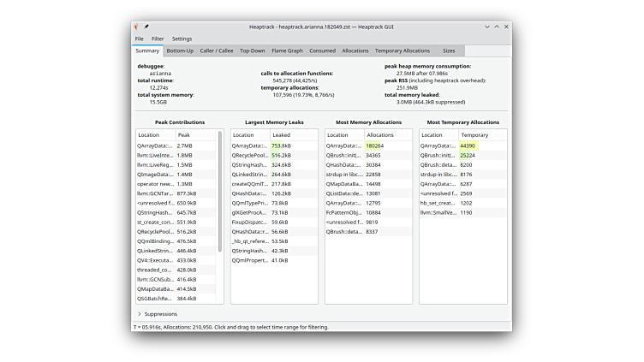Screen dimensions: 644x362
Task: Expand the Suppressions section
Action: point(140,314)
